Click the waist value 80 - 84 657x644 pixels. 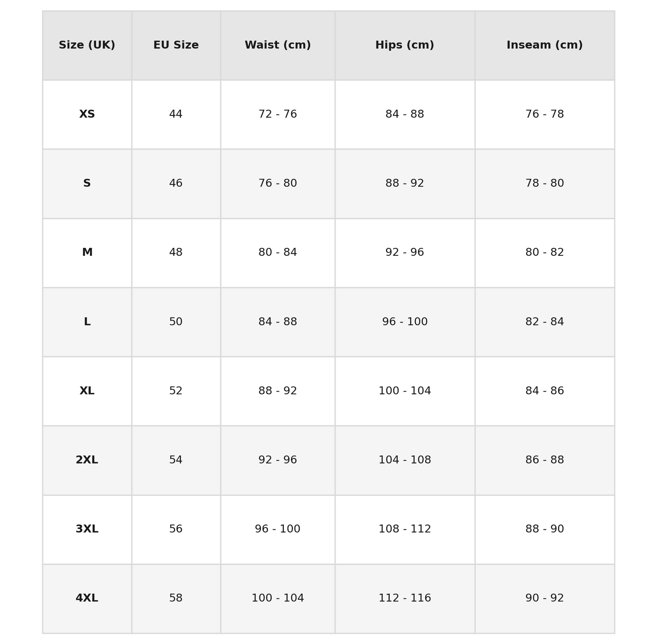pos(278,253)
